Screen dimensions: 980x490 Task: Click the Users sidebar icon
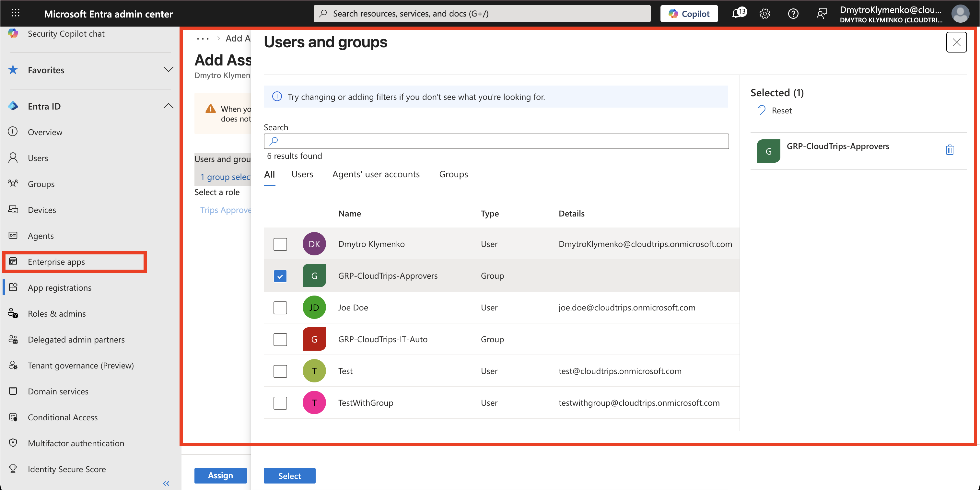[13, 157]
